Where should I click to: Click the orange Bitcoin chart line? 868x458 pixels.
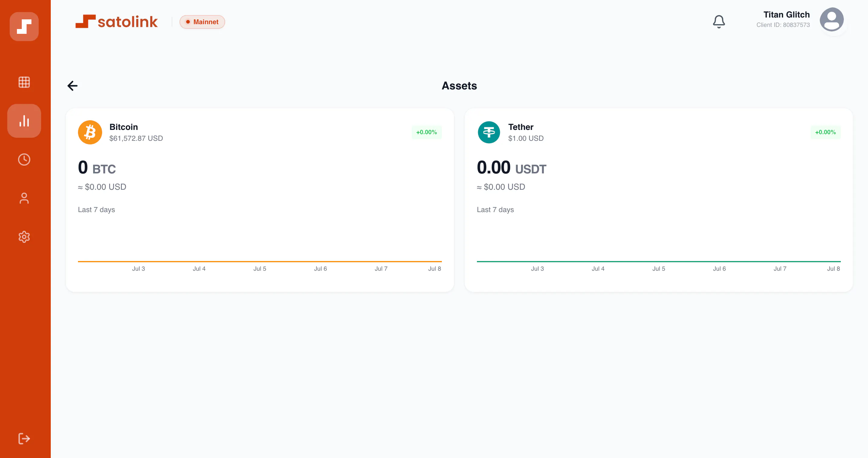(x=260, y=261)
